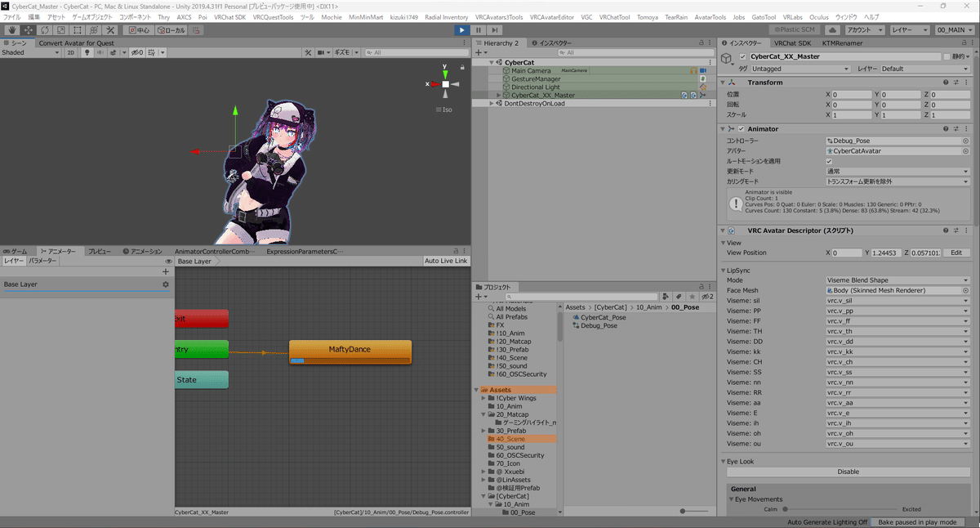The height and width of the screenshot is (528, 980).
Task: Adjust Project icon size slider
Action: tap(694, 512)
